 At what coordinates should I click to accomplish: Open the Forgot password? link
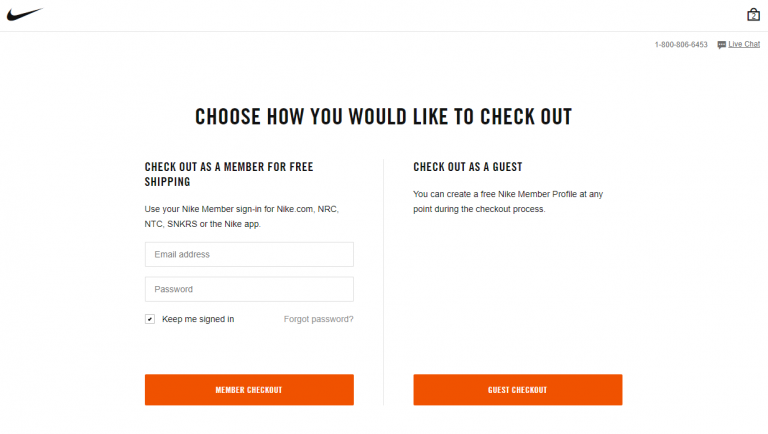coord(318,319)
